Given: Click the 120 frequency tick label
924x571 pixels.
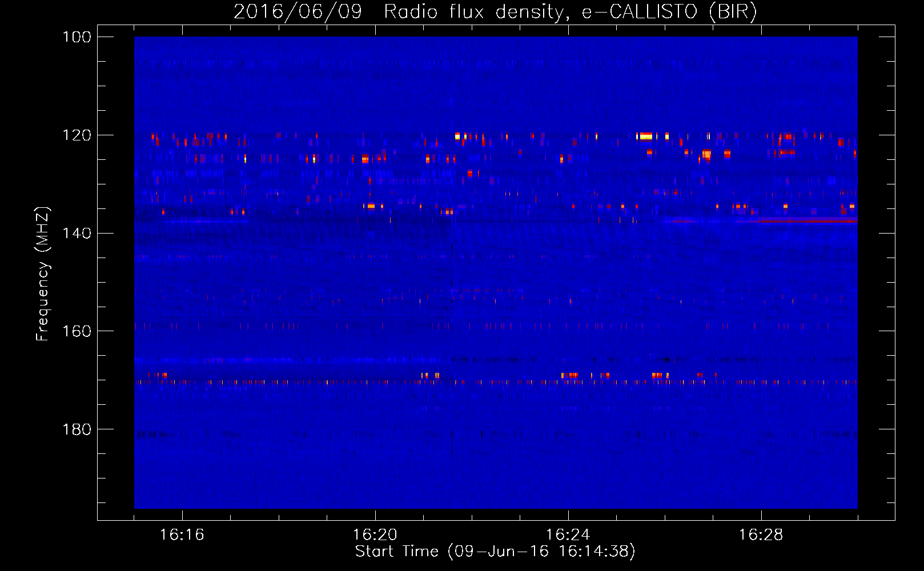Looking at the screenshot, I should tap(77, 135).
